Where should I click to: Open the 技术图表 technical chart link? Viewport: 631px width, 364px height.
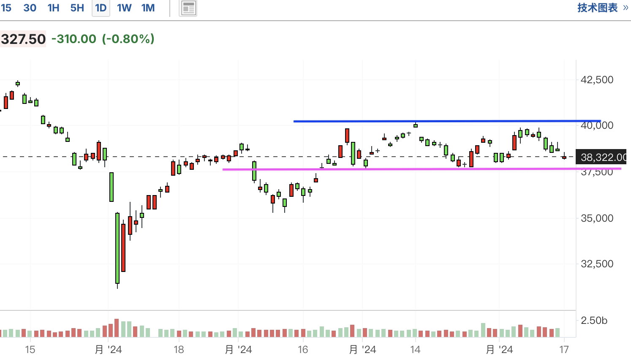603,8
